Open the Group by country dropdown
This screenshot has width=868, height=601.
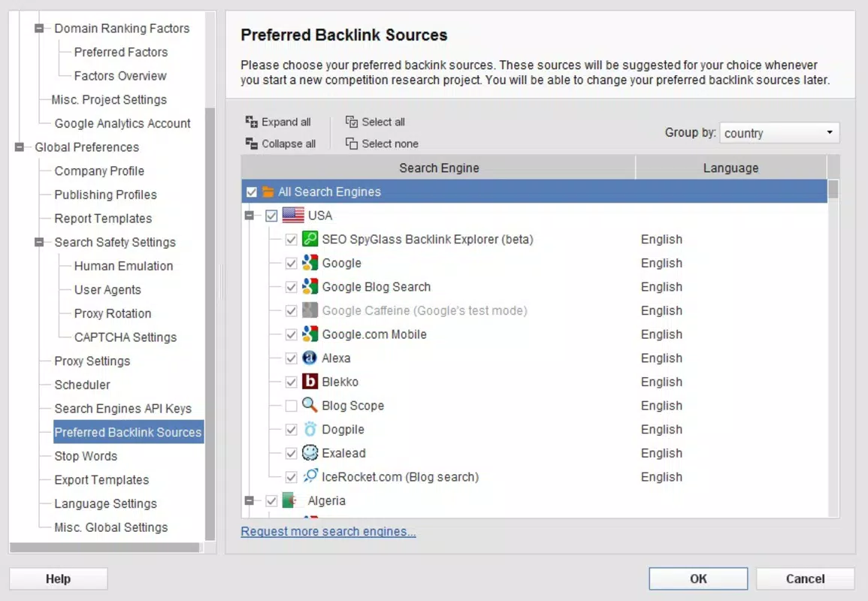(779, 133)
